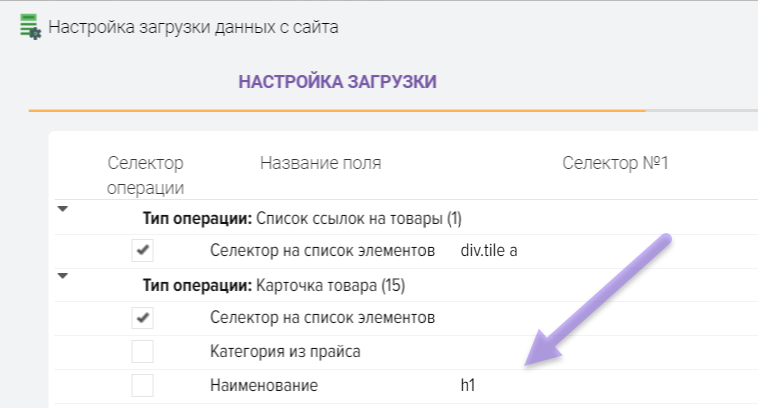758x408 pixels.
Task: Click the Селектор №1 column header
Action: [614, 163]
